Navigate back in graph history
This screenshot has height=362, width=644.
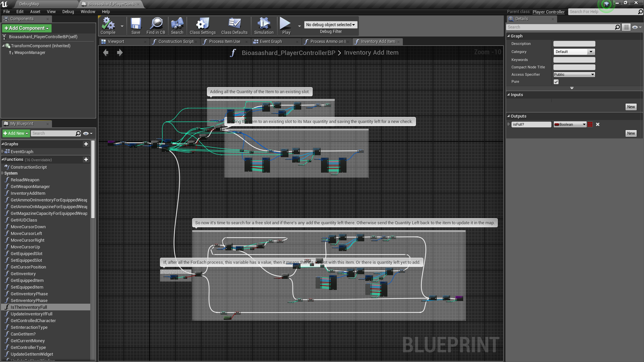tap(106, 53)
